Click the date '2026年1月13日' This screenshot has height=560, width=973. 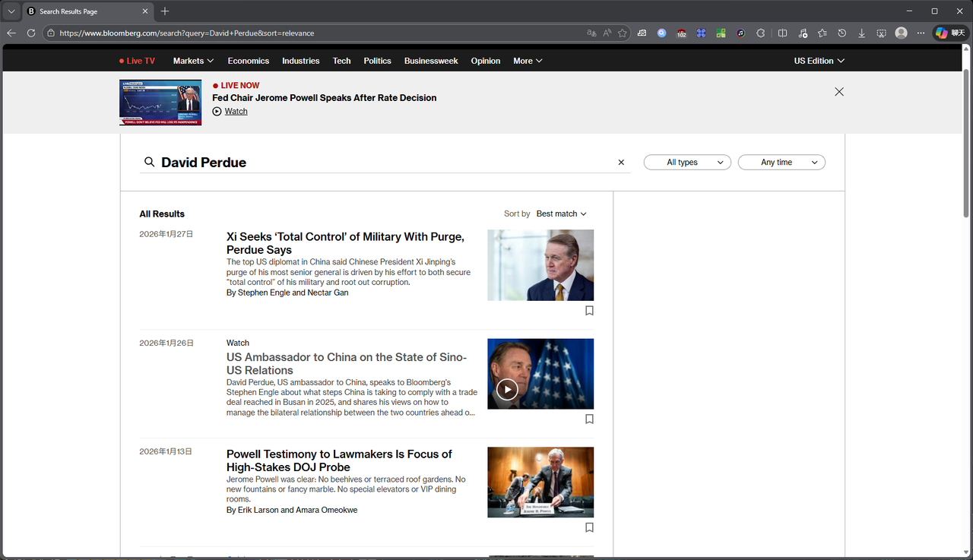click(x=166, y=451)
